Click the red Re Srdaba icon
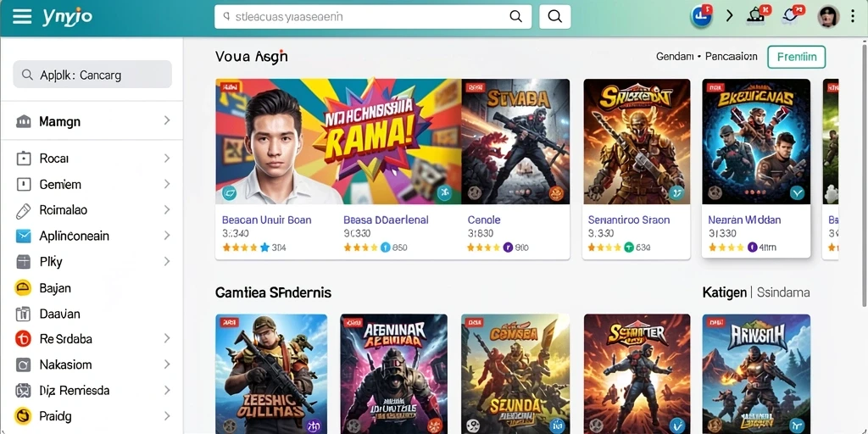Viewport: 868px width, 434px height. click(23, 339)
